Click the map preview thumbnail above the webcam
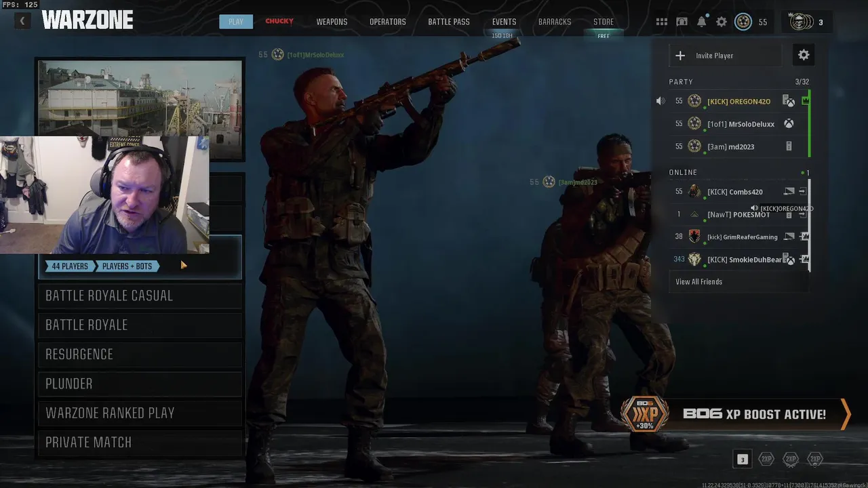This screenshot has height=488, width=868. coord(140,98)
